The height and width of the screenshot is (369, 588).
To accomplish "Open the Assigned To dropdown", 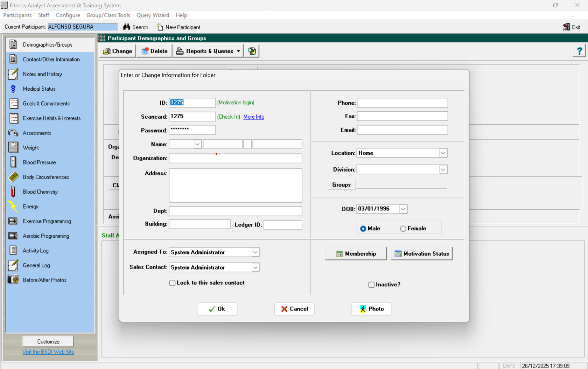I will tap(255, 252).
